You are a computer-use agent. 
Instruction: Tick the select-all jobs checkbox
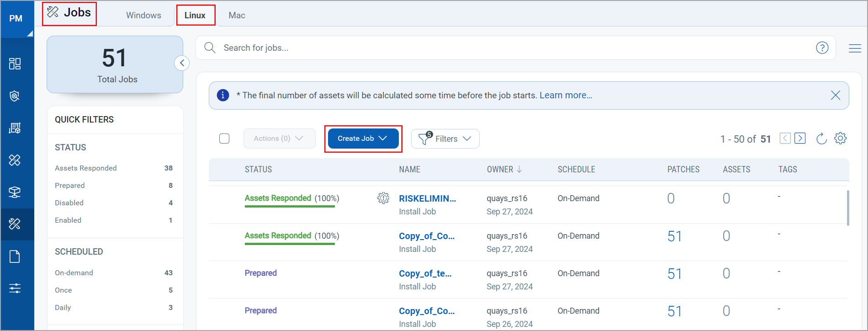[224, 139]
